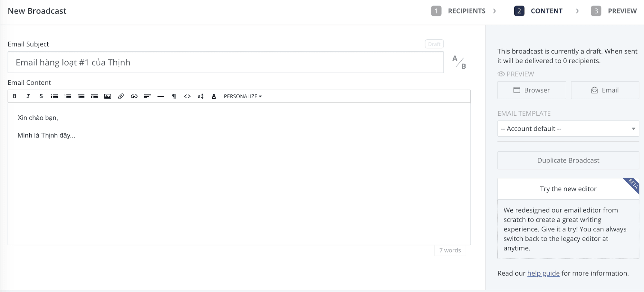This screenshot has height=292, width=644.
Task: Click the 'Mình là Thịnh đây...' line
Action: [46, 135]
